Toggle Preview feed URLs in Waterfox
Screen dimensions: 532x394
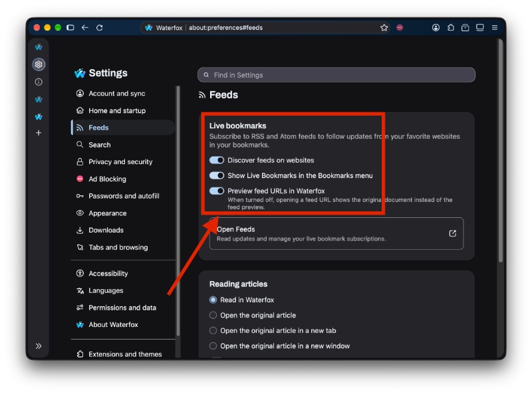(217, 191)
